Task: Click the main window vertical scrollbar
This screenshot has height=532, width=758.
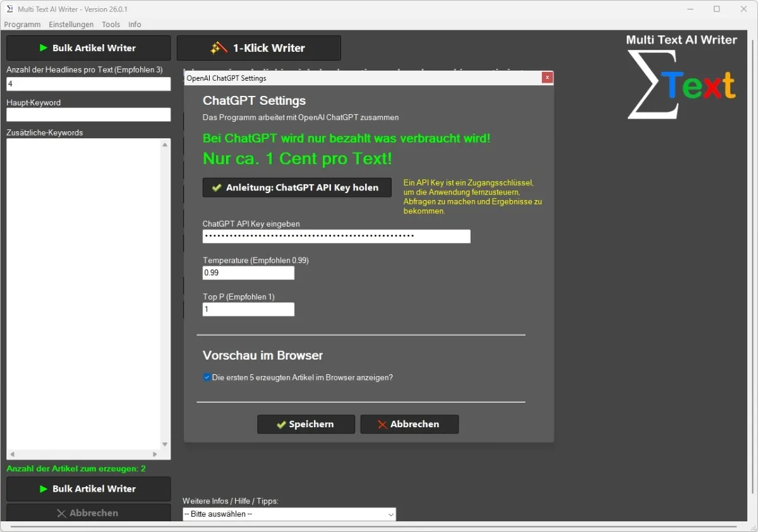Action: 752,265
